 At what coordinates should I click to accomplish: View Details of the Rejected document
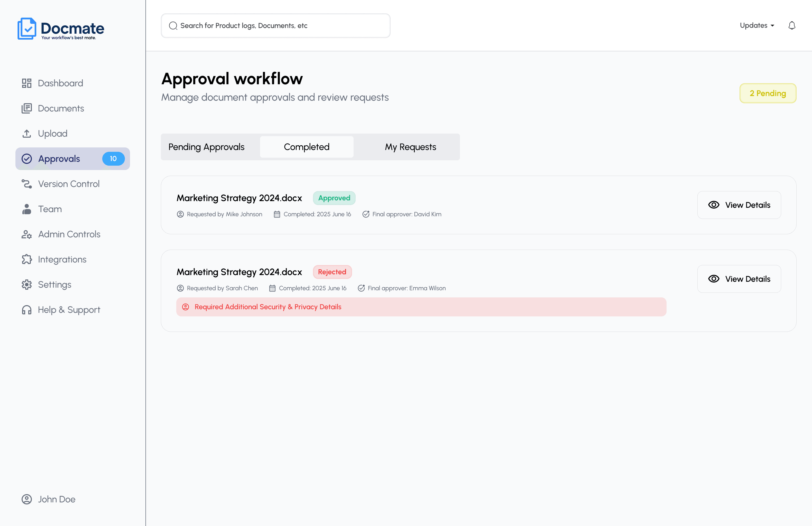coord(739,279)
